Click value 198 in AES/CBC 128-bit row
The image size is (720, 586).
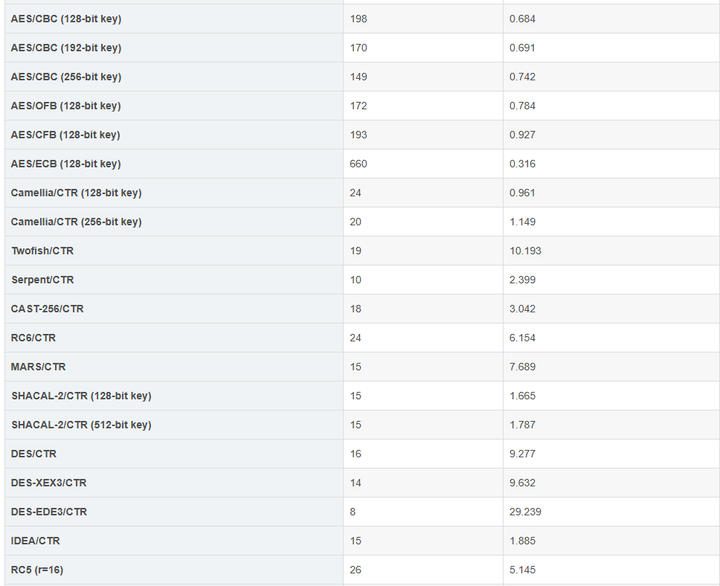(x=358, y=19)
